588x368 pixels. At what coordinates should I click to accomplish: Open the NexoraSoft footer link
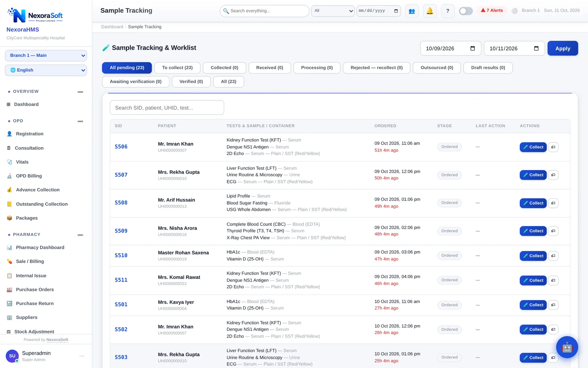tap(57, 340)
